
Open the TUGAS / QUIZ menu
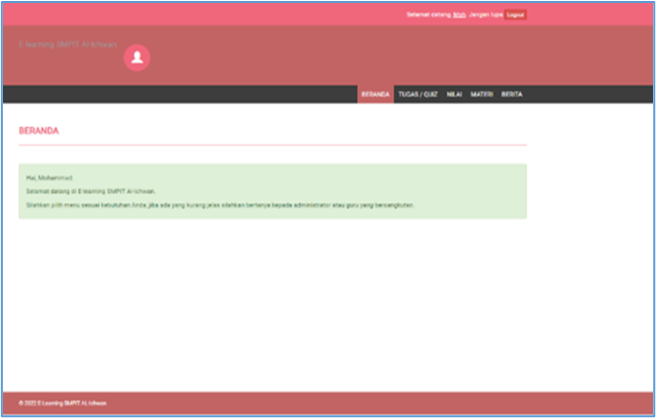click(417, 94)
